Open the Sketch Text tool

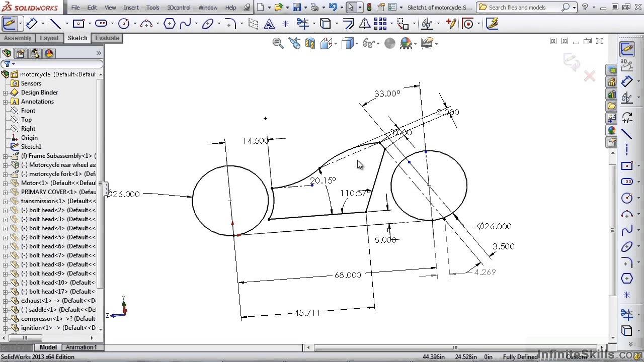pos(269,24)
